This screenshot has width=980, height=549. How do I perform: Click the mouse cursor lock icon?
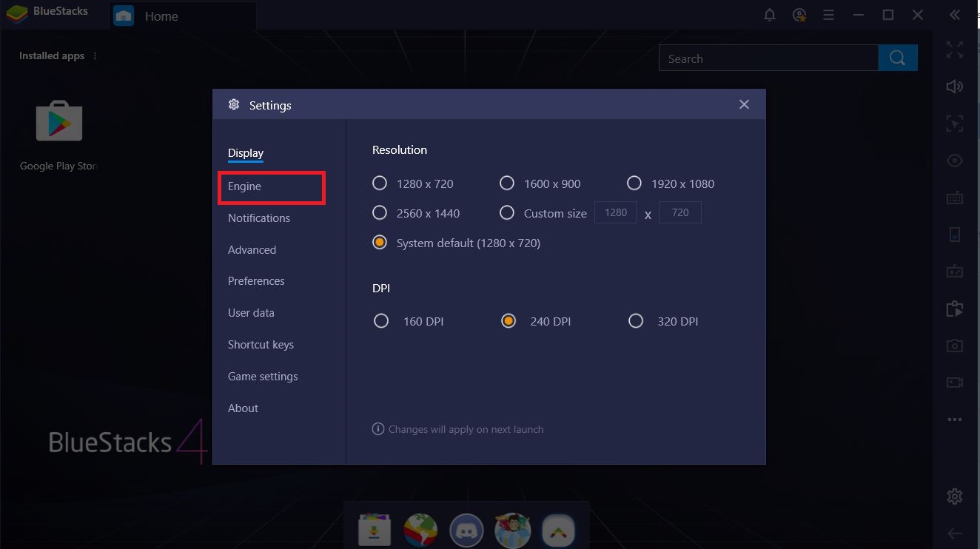[955, 124]
